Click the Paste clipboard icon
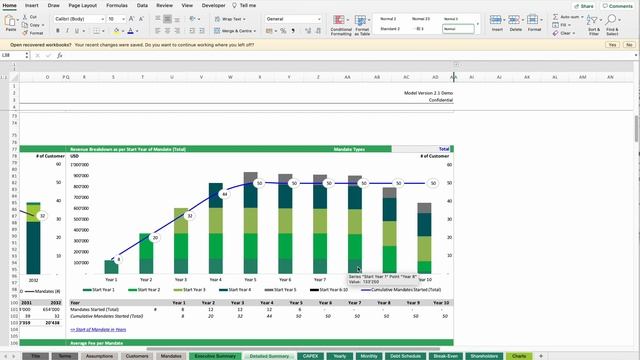The width and height of the screenshot is (640, 360). 10,21
